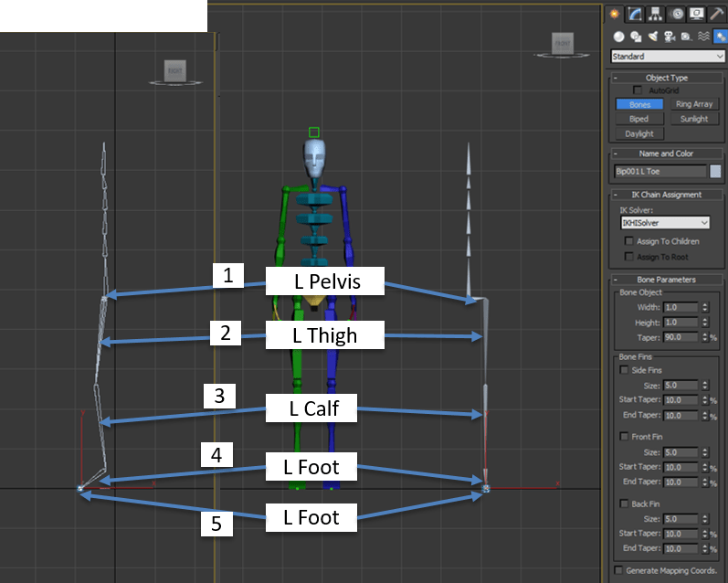
Task: Open the Motion panel icon
Action: tap(676, 14)
